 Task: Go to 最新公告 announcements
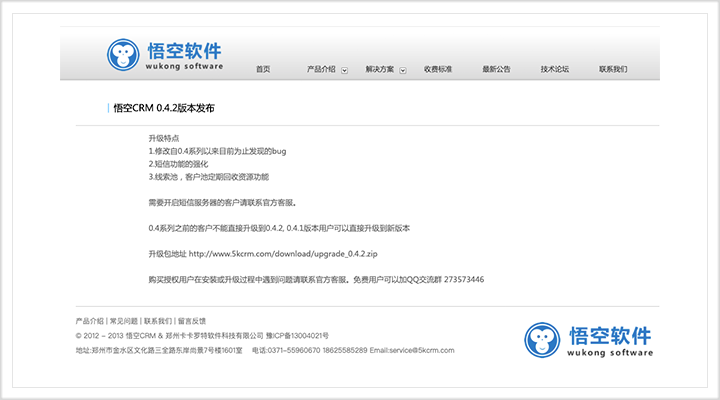pyautogui.click(x=496, y=69)
